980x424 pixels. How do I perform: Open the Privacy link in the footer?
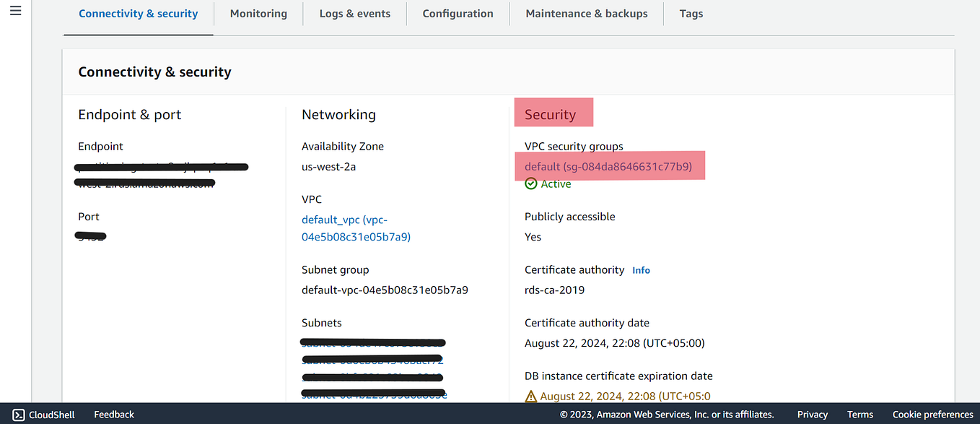(x=812, y=414)
